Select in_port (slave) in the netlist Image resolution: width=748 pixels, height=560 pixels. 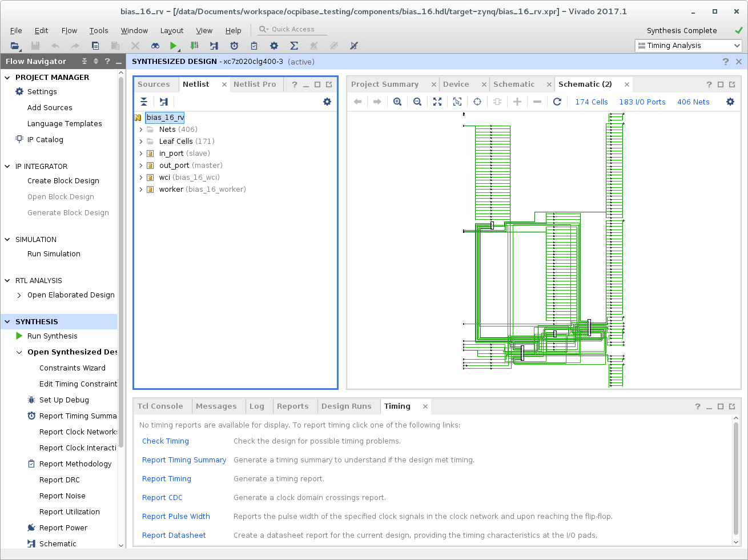click(184, 154)
